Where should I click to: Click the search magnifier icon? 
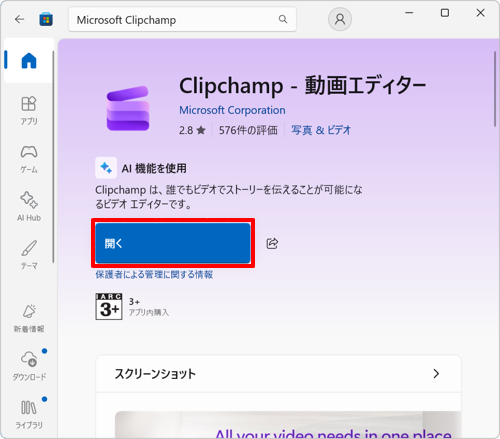point(283,19)
